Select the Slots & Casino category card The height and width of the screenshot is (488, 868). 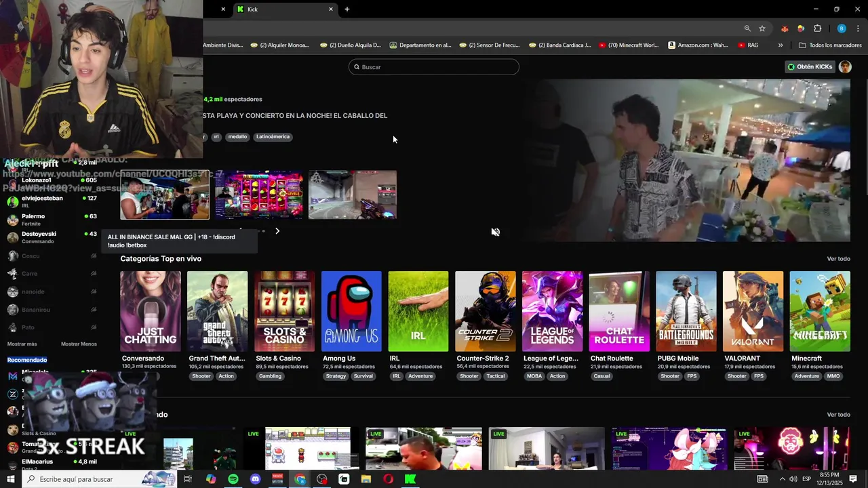point(284,311)
